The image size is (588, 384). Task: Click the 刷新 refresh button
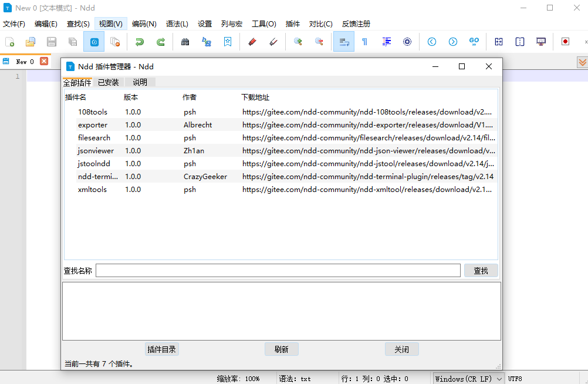281,349
